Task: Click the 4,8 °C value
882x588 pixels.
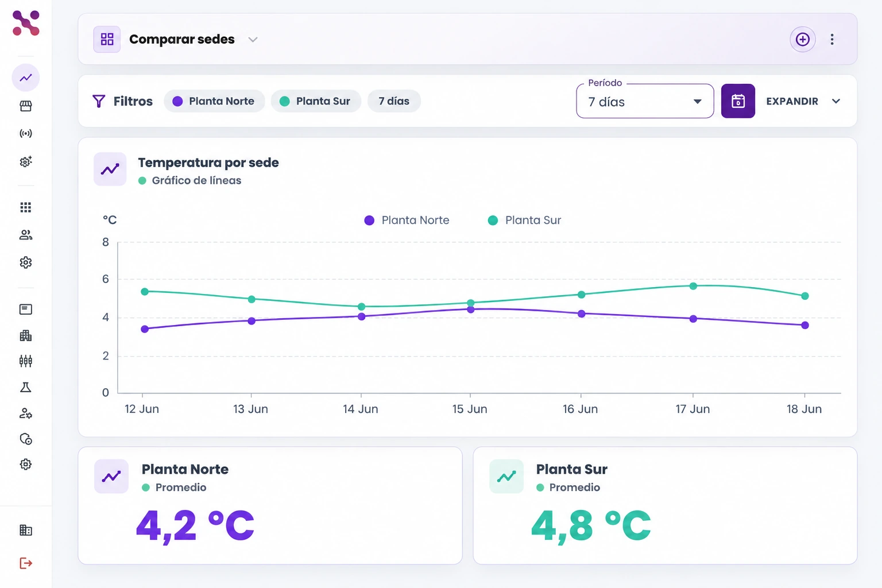Action: coord(591,526)
